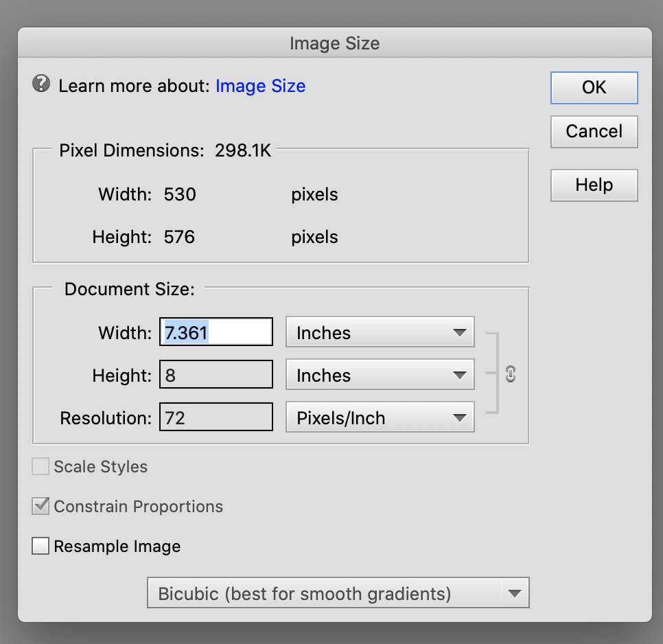Image resolution: width=663 pixels, height=644 pixels.
Task: Open the Bicubic resampling method dropdown
Action: tap(338, 593)
